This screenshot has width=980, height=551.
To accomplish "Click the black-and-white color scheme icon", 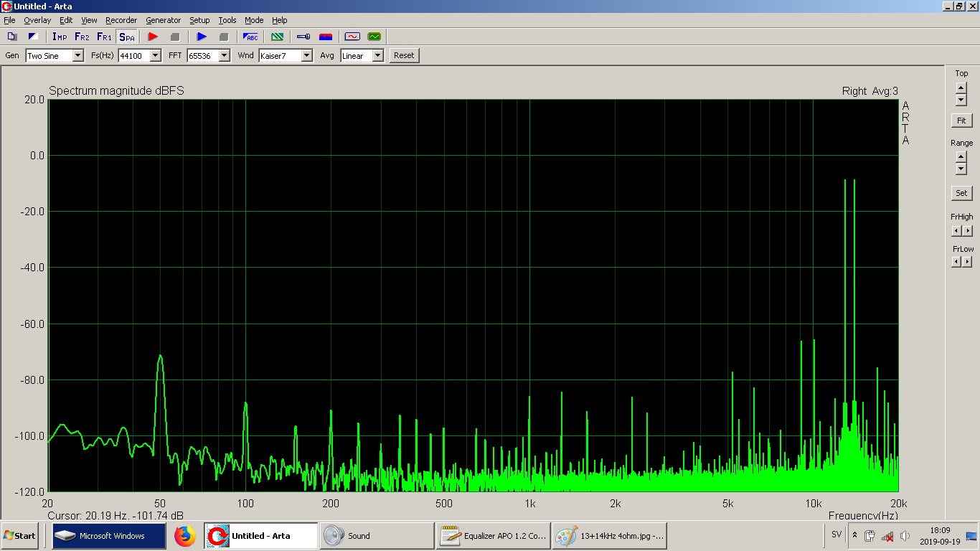I will pyautogui.click(x=32, y=37).
